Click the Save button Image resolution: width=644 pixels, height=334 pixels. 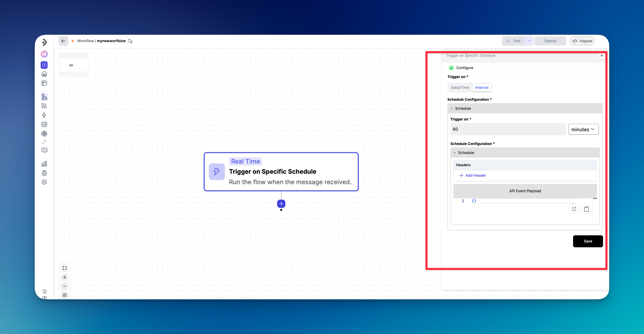(x=588, y=241)
